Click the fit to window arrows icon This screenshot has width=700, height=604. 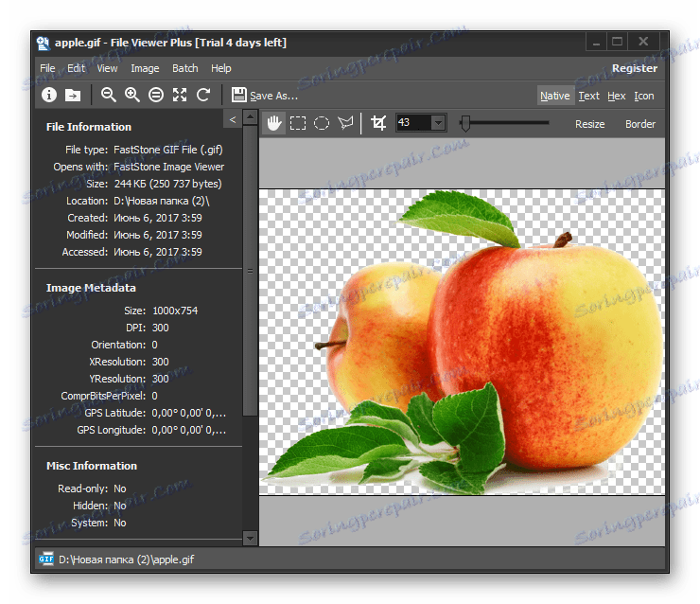click(x=180, y=95)
